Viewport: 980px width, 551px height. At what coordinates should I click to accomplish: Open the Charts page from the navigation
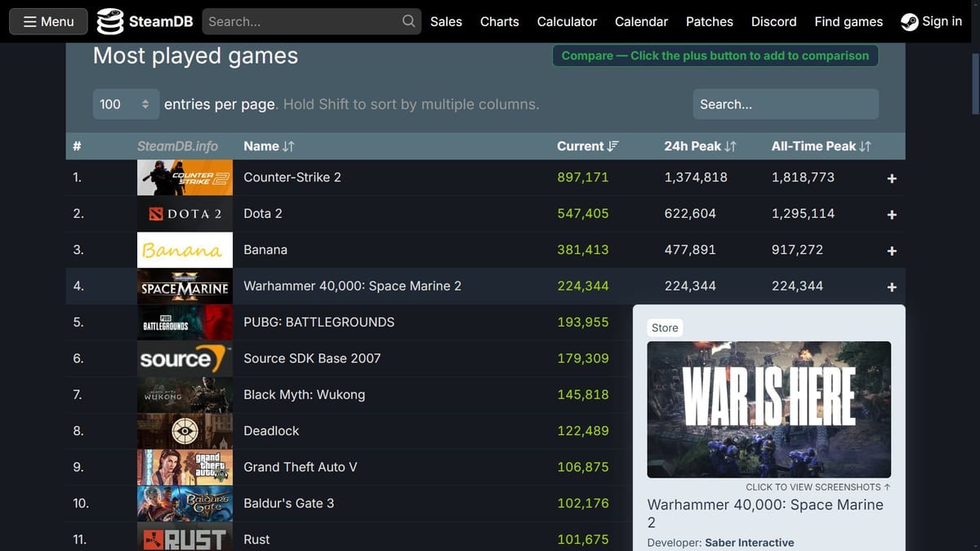click(499, 21)
